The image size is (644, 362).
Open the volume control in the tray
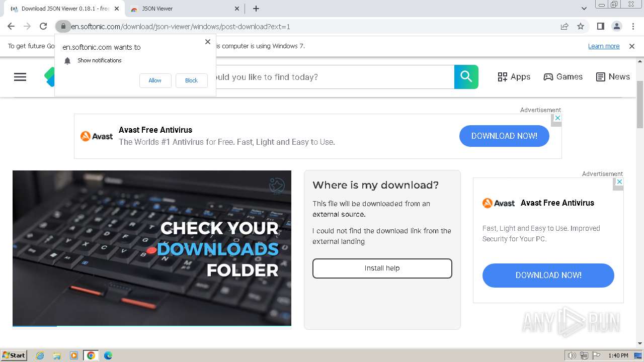[x=572, y=355]
